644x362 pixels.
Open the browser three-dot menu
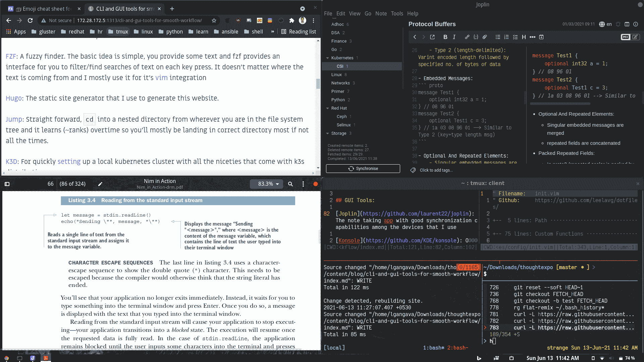pos(313,20)
